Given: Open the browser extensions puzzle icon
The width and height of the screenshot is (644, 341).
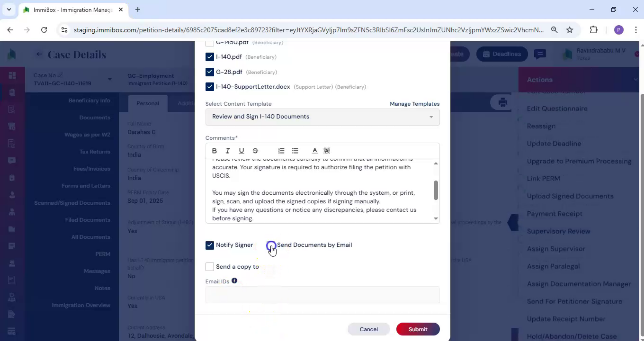Looking at the screenshot, I should (594, 30).
